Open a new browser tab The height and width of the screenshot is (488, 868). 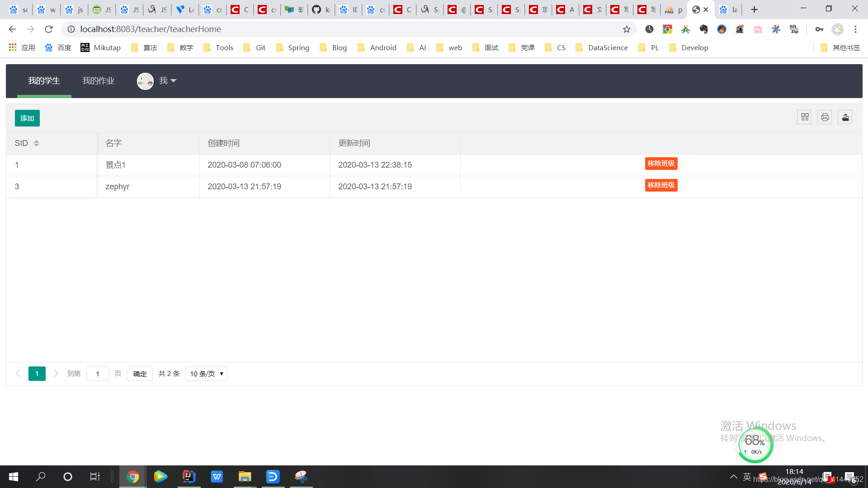[x=754, y=9]
